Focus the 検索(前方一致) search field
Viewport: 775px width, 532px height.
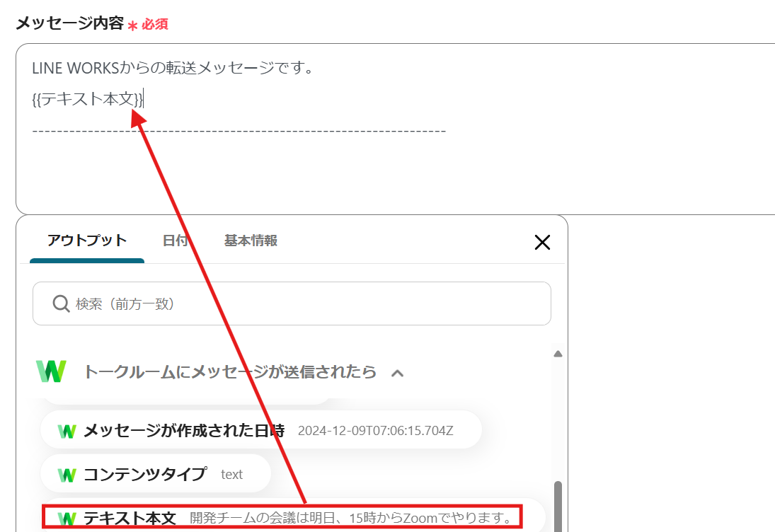pos(292,303)
